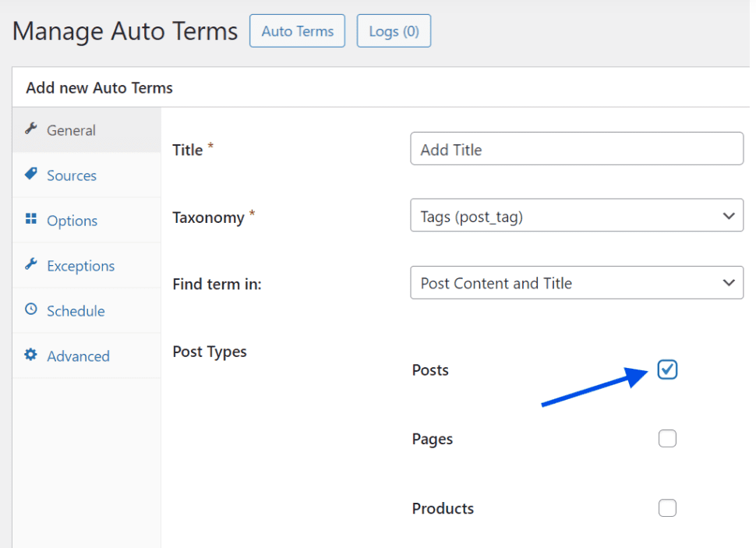This screenshot has width=756, height=548.
Task: Click the Sources tag icon
Action: click(x=31, y=174)
